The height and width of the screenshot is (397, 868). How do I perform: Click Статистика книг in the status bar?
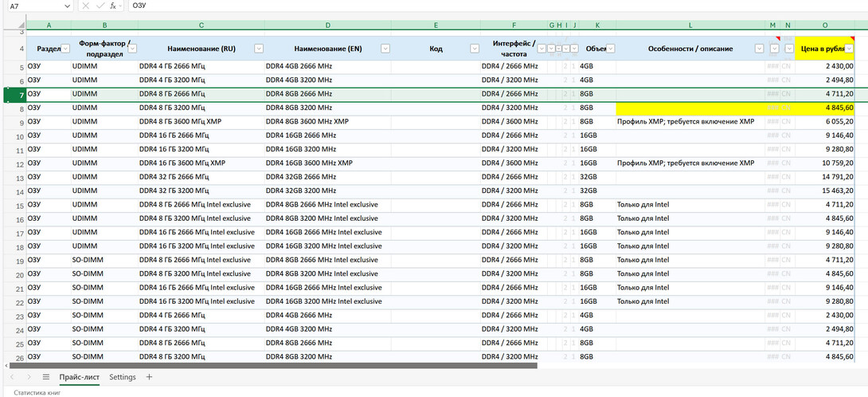(37, 391)
